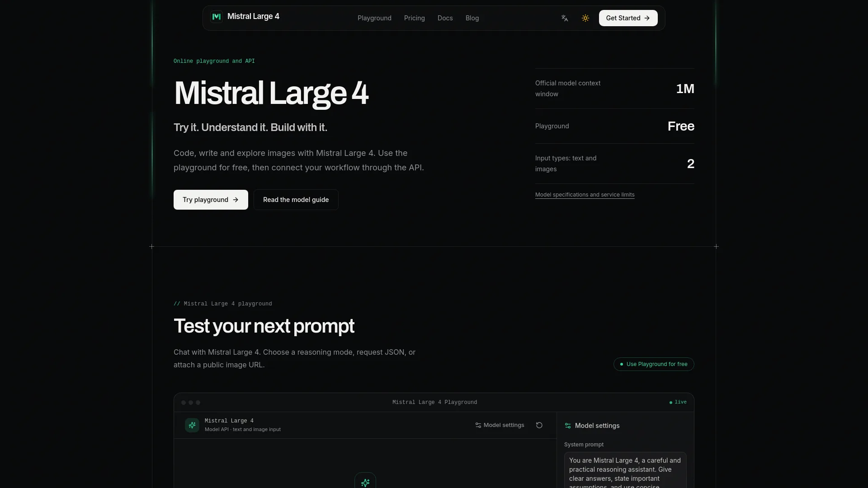Open the Blog nav item
This screenshot has width=868, height=488.
pyautogui.click(x=472, y=18)
